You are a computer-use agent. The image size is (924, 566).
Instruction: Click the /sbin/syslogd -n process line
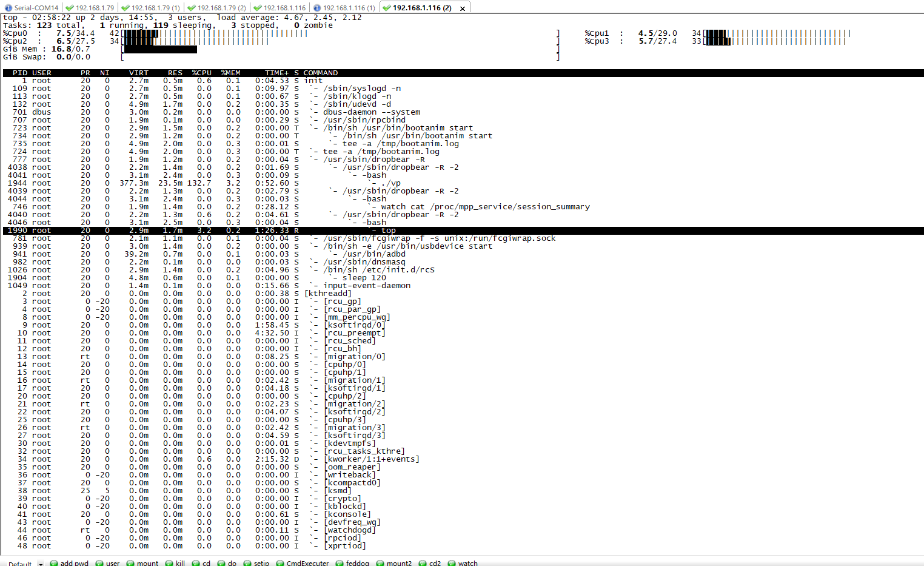463,89
